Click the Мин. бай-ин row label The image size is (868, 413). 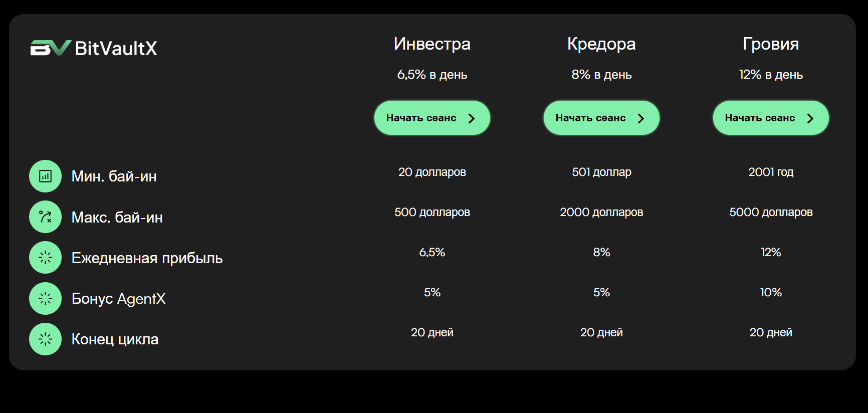point(114,176)
